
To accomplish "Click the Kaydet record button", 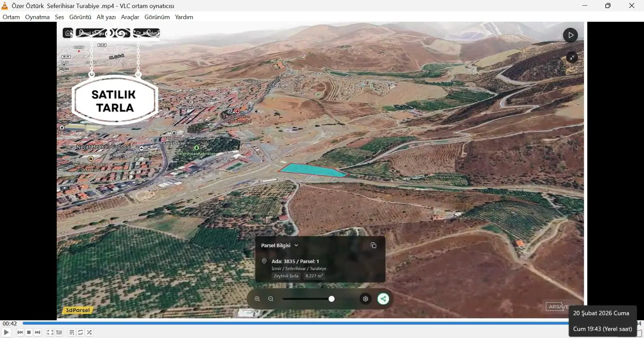I will pyautogui.click(x=147, y=33).
